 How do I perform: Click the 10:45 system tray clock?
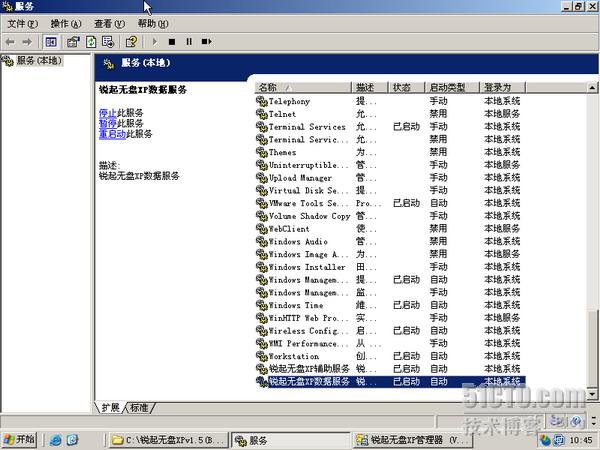[581, 440]
